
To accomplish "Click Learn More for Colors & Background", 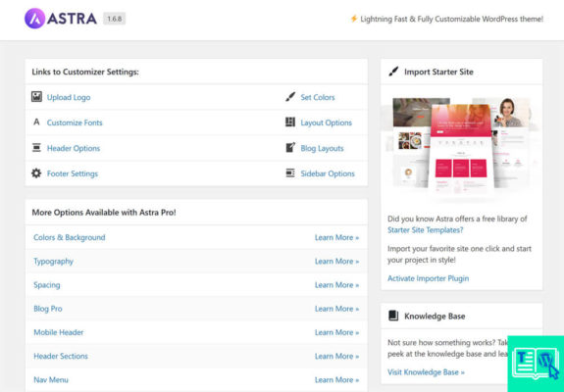I will click(336, 237).
